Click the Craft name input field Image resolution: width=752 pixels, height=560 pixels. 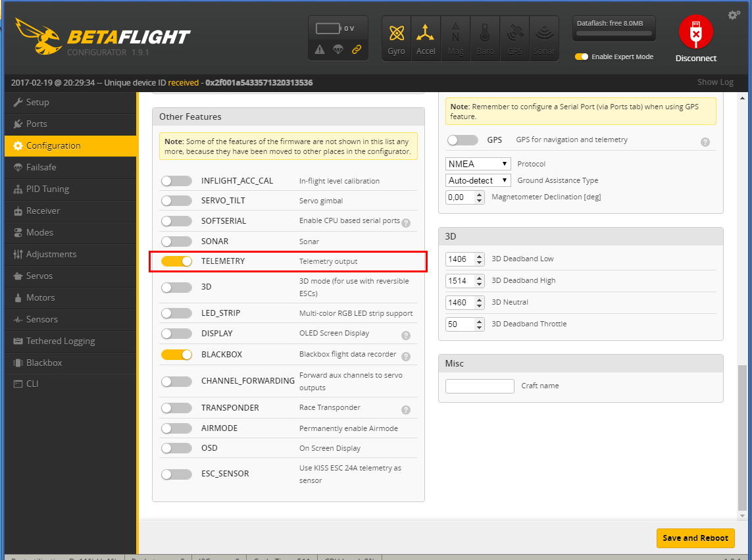(x=480, y=386)
